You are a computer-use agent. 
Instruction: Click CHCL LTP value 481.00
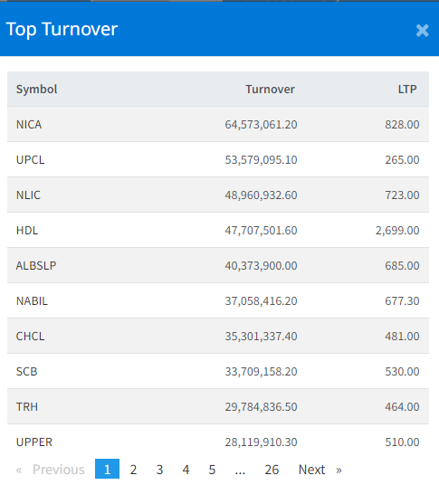(x=402, y=337)
